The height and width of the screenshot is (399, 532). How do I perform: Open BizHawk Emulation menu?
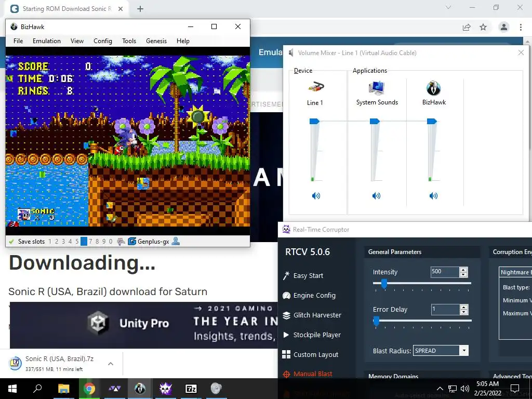(x=47, y=41)
